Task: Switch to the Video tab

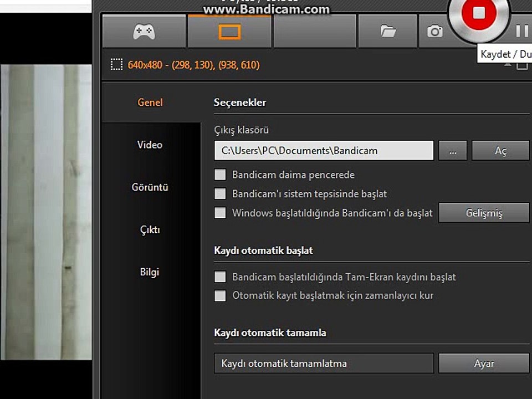Action: pyautogui.click(x=150, y=145)
